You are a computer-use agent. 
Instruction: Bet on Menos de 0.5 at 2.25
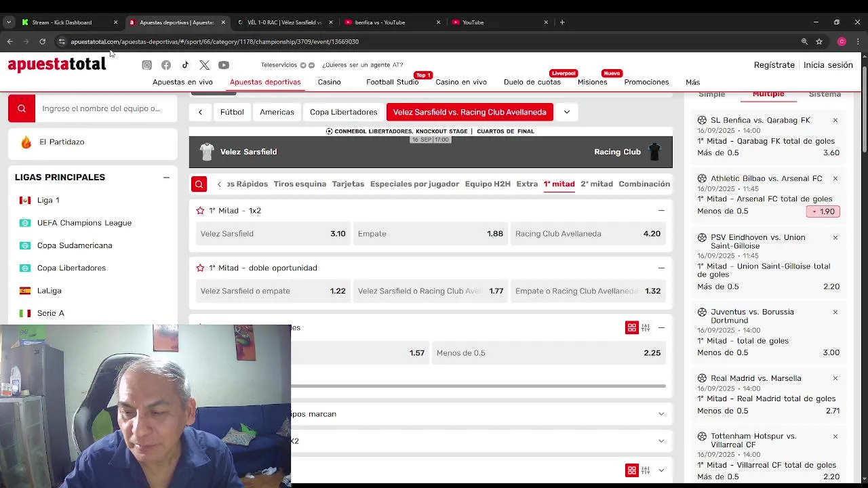click(x=548, y=353)
